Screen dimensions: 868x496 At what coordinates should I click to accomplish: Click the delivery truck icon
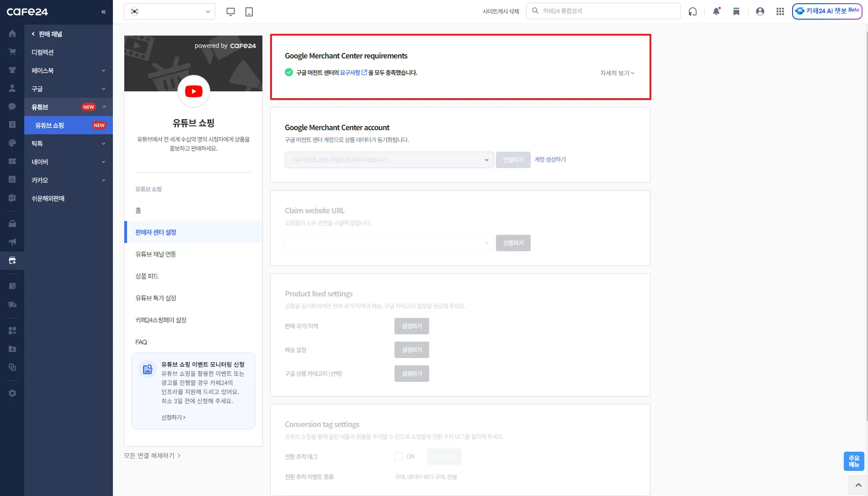(12, 305)
